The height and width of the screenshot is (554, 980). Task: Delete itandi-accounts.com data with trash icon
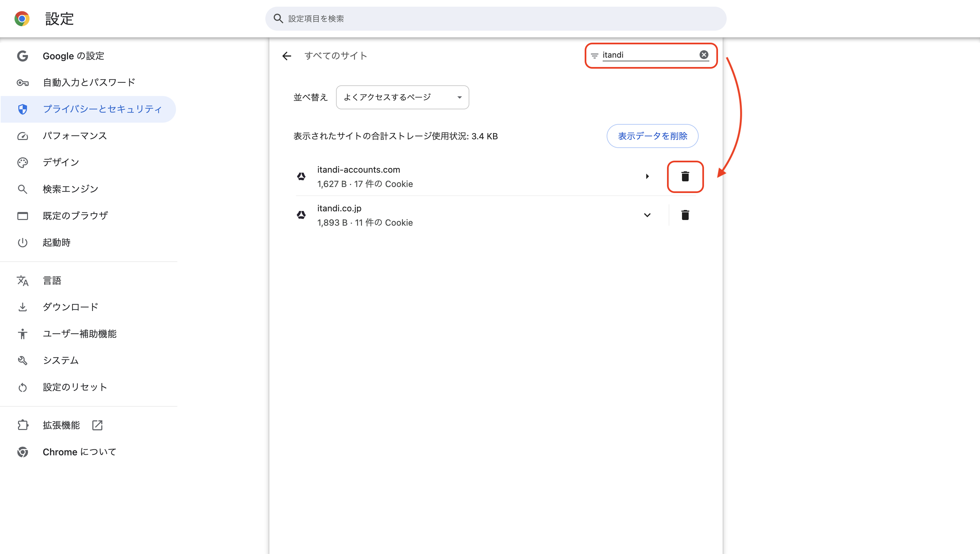685,176
